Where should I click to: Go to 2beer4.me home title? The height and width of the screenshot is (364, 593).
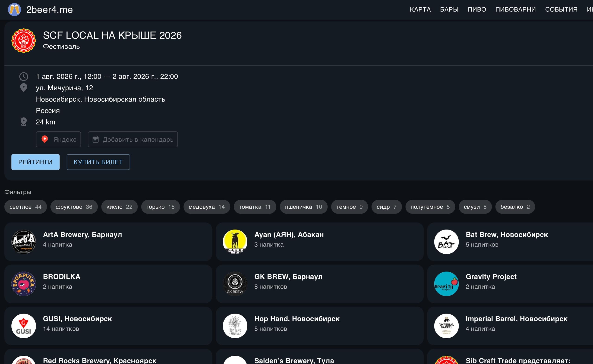(x=49, y=10)
